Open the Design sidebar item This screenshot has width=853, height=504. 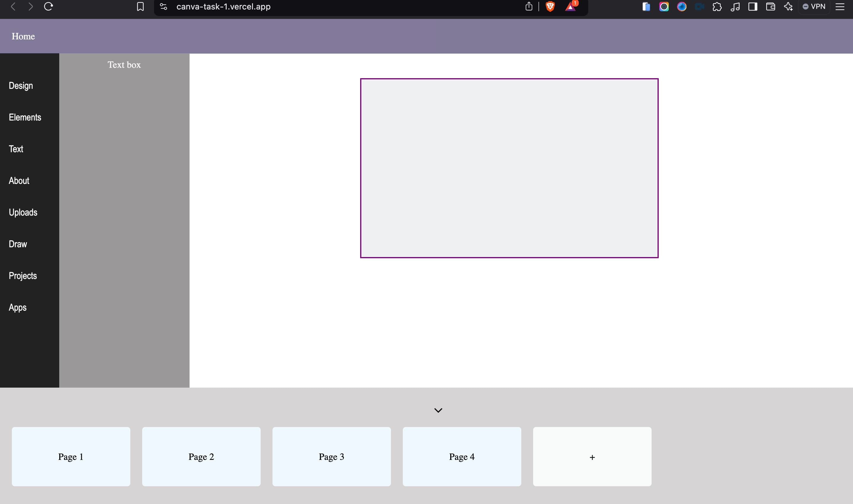(21, 86)
